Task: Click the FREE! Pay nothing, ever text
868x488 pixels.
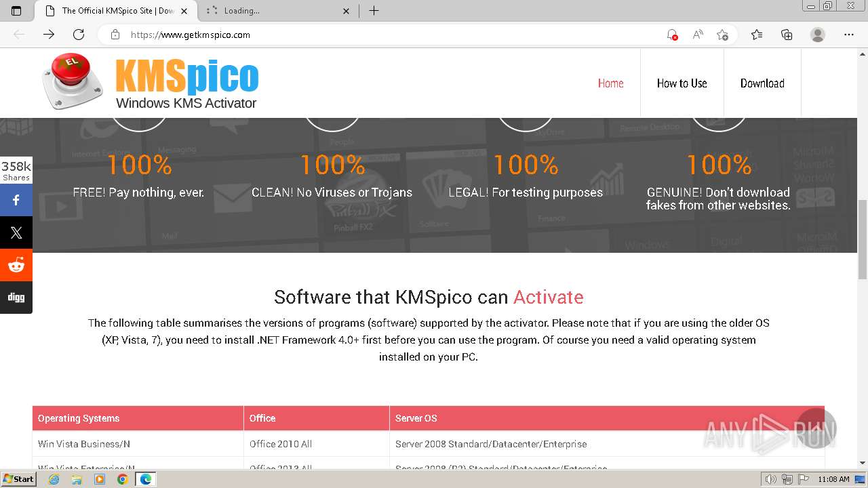Action: (x=138, y=192)
